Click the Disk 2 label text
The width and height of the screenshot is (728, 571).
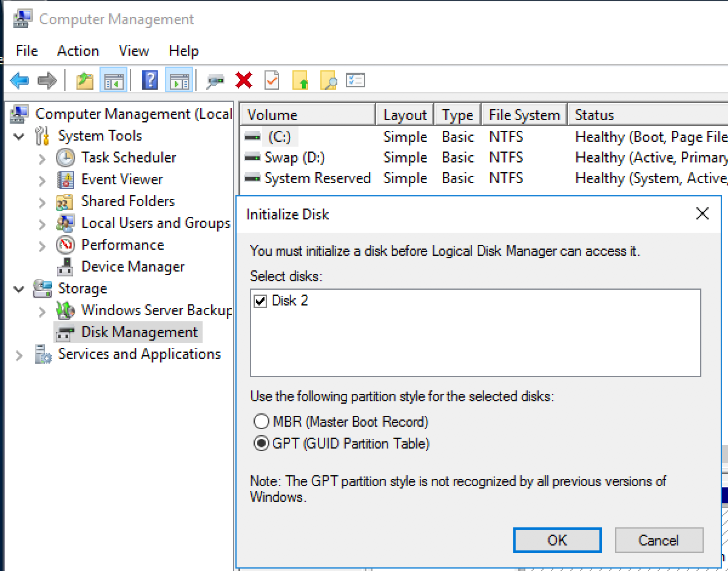(x=290, y=301)
